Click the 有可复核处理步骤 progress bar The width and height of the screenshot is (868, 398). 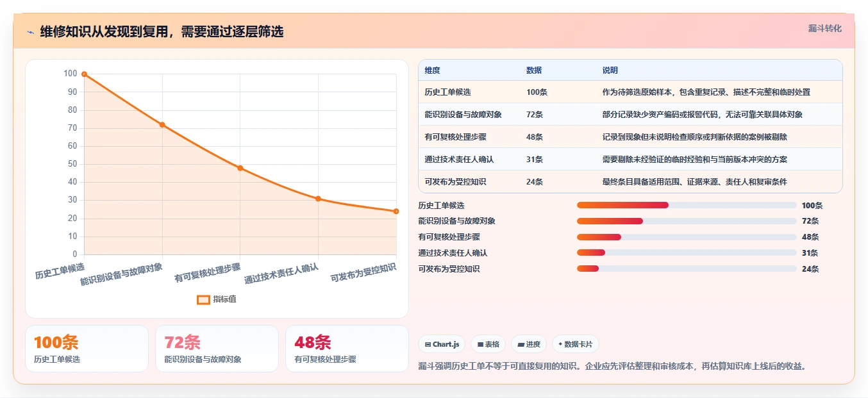(x=687, y=237)
